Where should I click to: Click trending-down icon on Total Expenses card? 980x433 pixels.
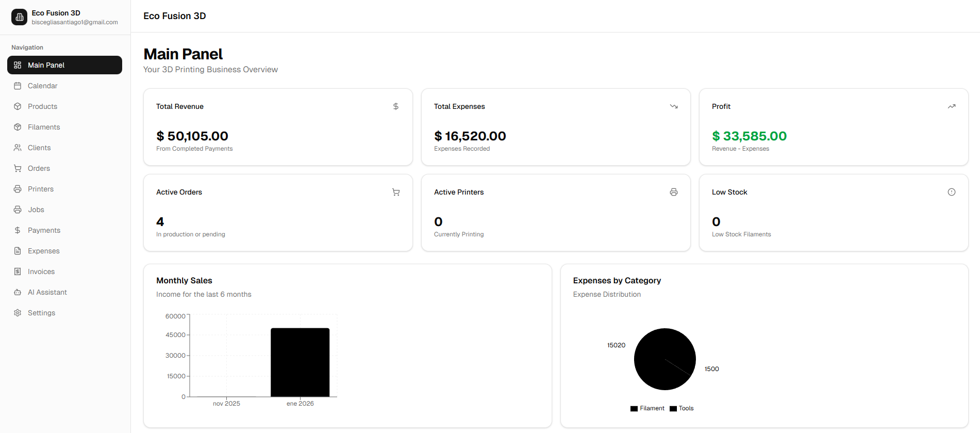674,106
